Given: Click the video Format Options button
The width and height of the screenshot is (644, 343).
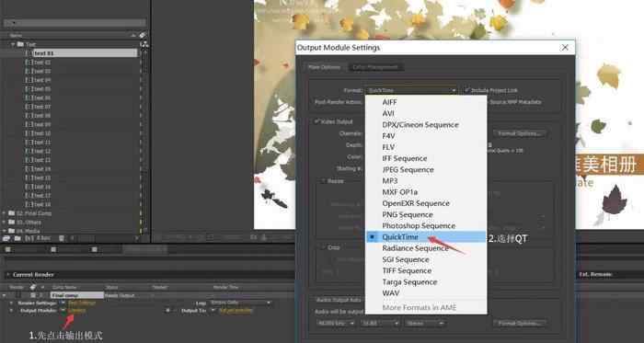Looking at the screenshot, I should click(522, 133).
